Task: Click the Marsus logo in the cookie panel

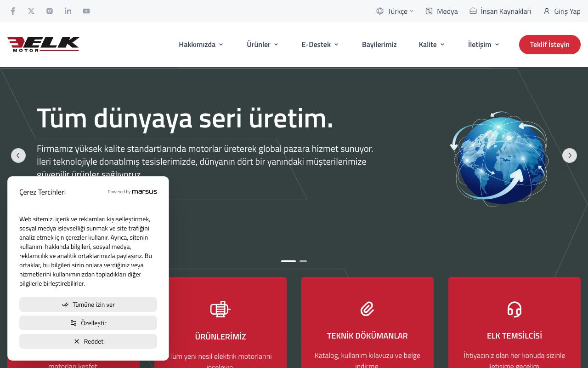Action: [x=144, y=191]
